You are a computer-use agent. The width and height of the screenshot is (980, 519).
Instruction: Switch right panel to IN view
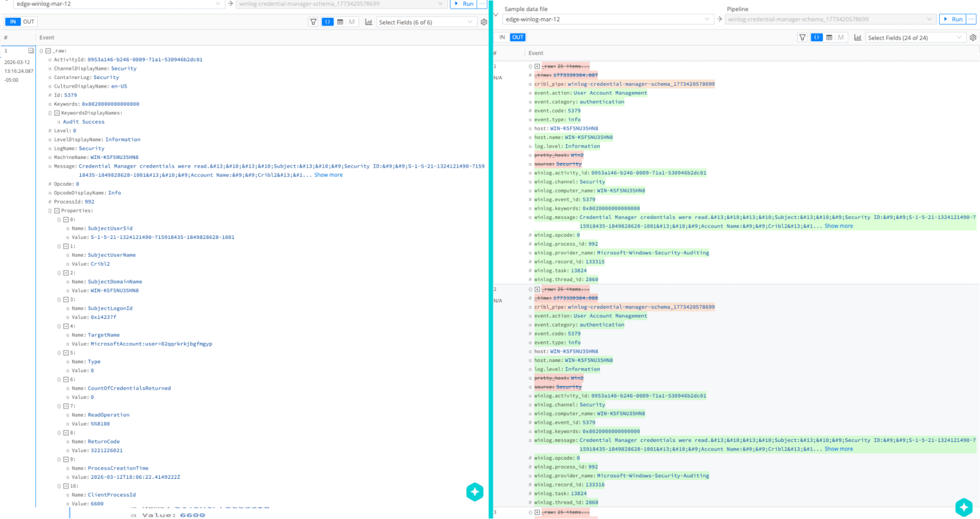(502, 37)
